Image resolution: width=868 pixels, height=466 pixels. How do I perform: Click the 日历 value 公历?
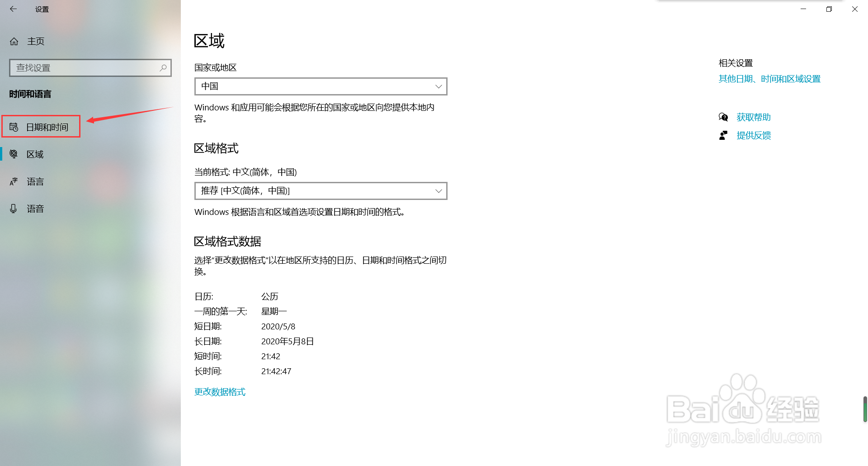pos(270,296)
